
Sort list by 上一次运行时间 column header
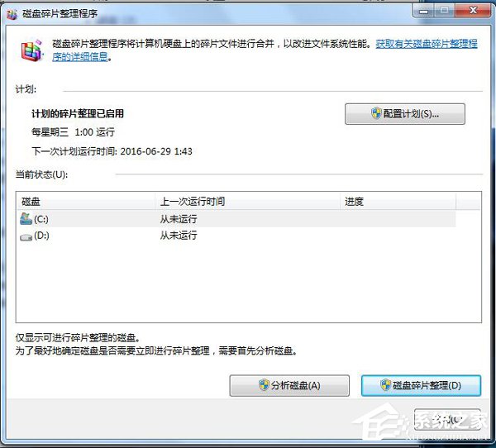pyautogui.click(x=247, y=201)
